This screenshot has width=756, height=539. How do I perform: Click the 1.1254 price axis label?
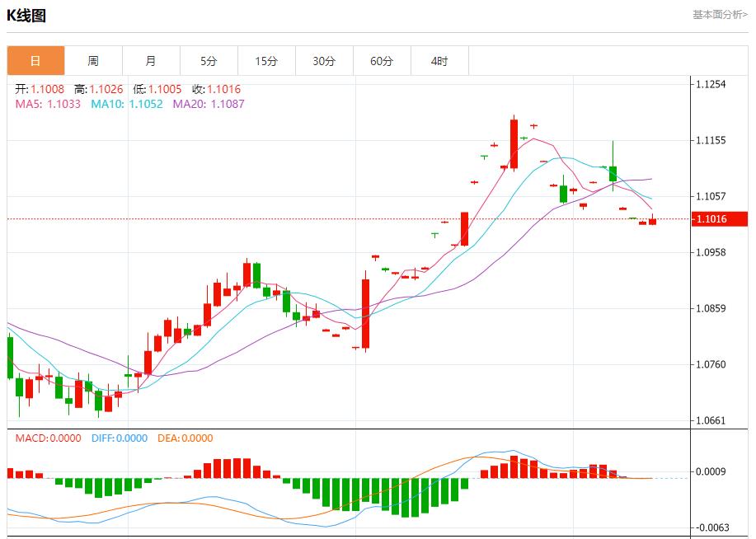pyautogui.click(x=711, y=84)
